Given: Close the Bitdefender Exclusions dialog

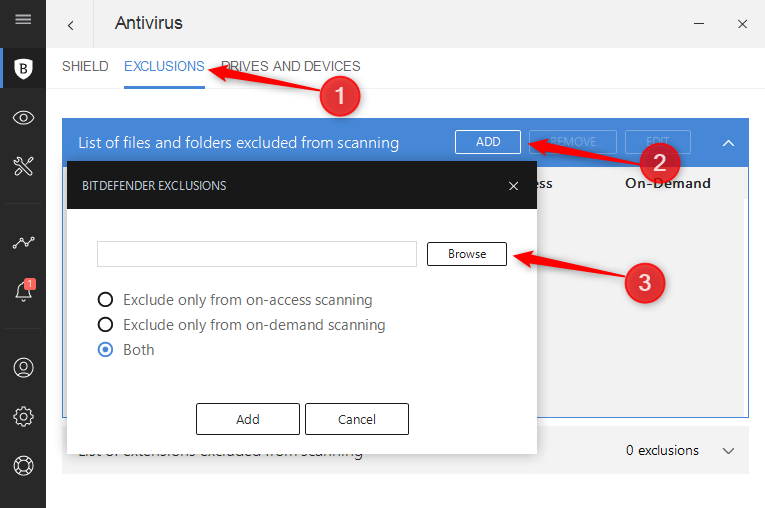Looking at the screenshot, I should pos(513,186).
